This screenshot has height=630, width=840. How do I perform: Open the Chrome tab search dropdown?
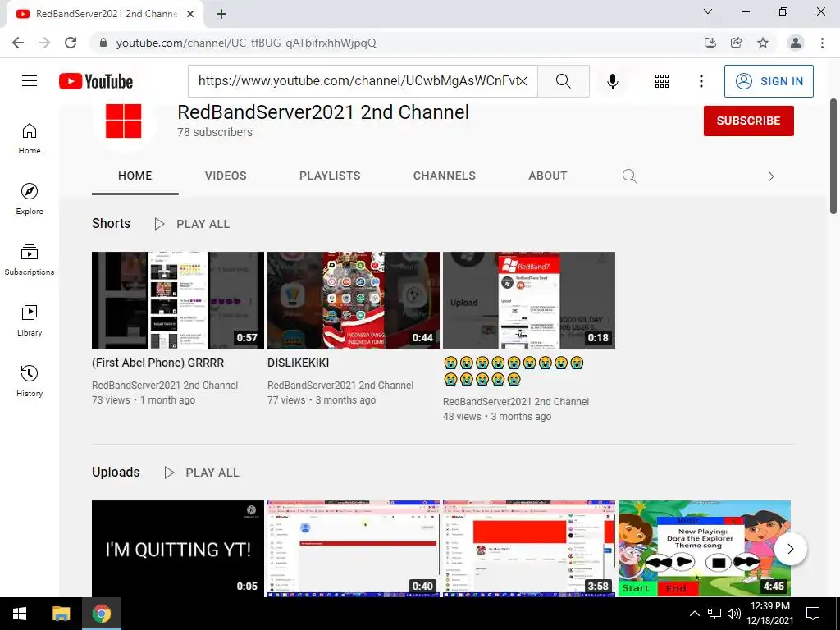(x=708, y=11)
